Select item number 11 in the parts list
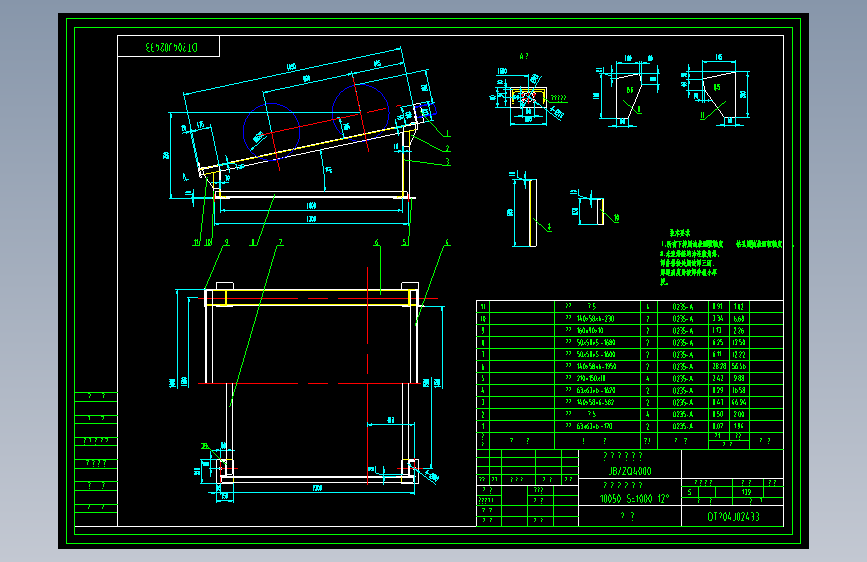 pos(483,306)
